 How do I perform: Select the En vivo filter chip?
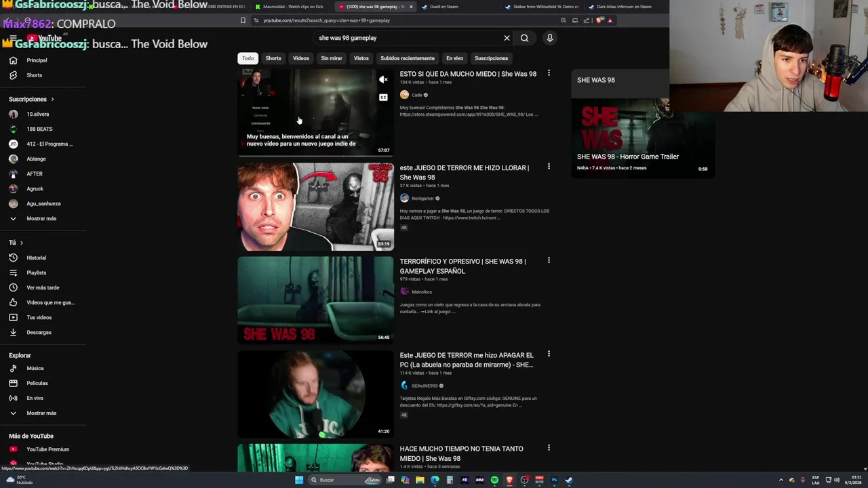454,58
